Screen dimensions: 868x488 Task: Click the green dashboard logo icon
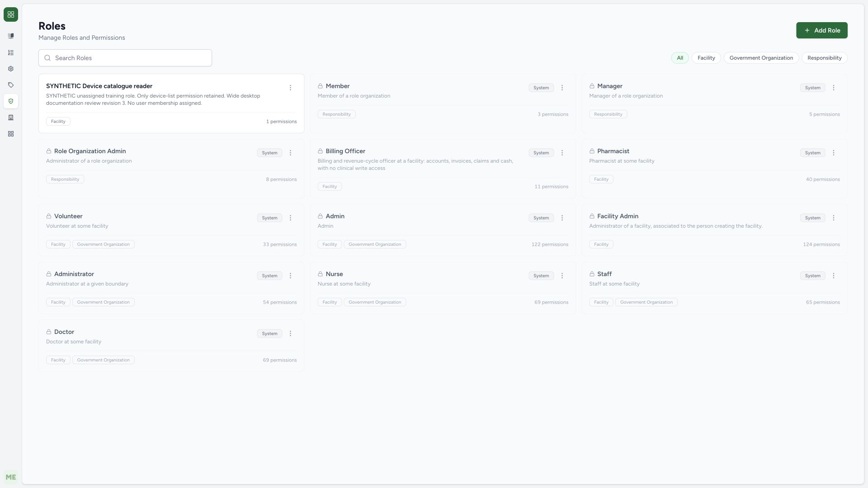pyautogui.click(x=11, y=14)
